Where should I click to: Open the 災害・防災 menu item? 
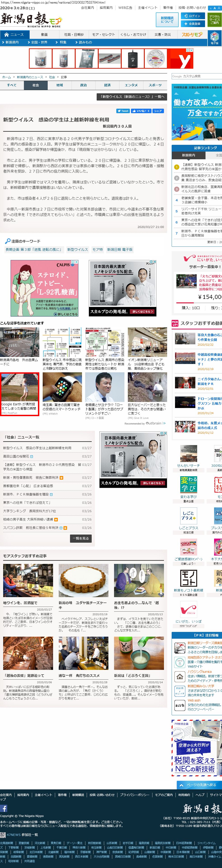(162, 34)
